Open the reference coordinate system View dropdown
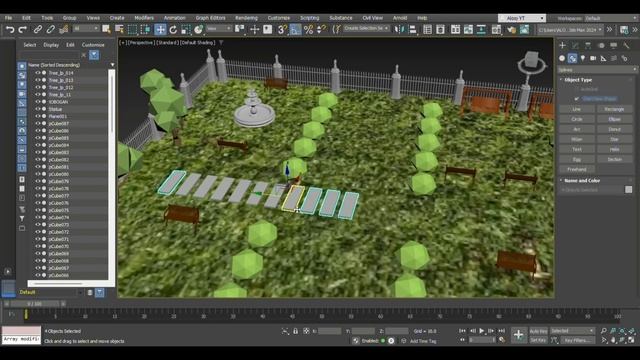640x360 pixels. (219, 29)
